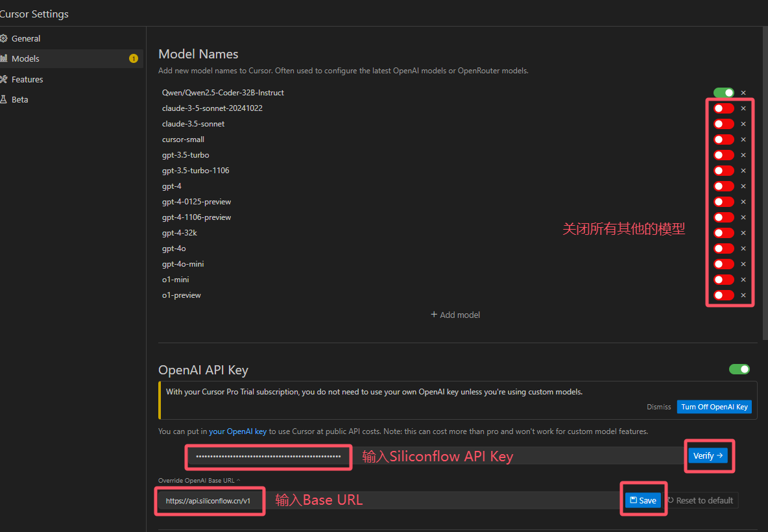Open the 'your OpenAI key' link
Screen dimensions: 768x532
[x=237, y=431]
